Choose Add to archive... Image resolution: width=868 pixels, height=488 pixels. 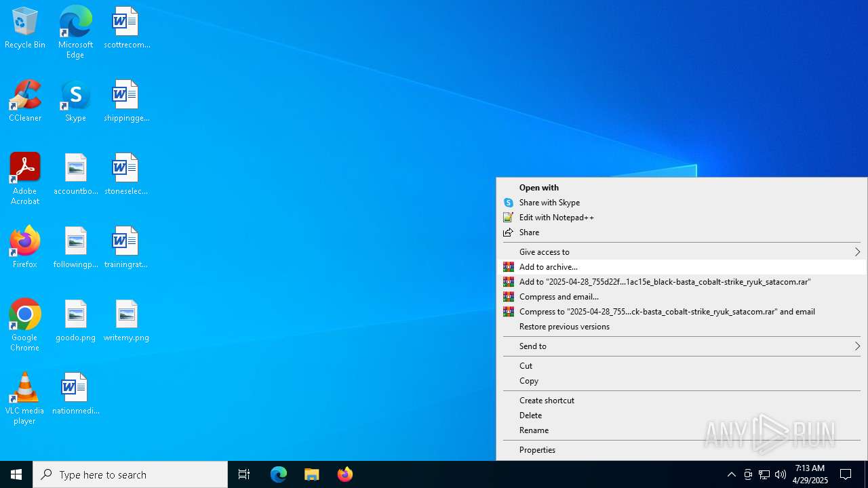pos(682,267)
